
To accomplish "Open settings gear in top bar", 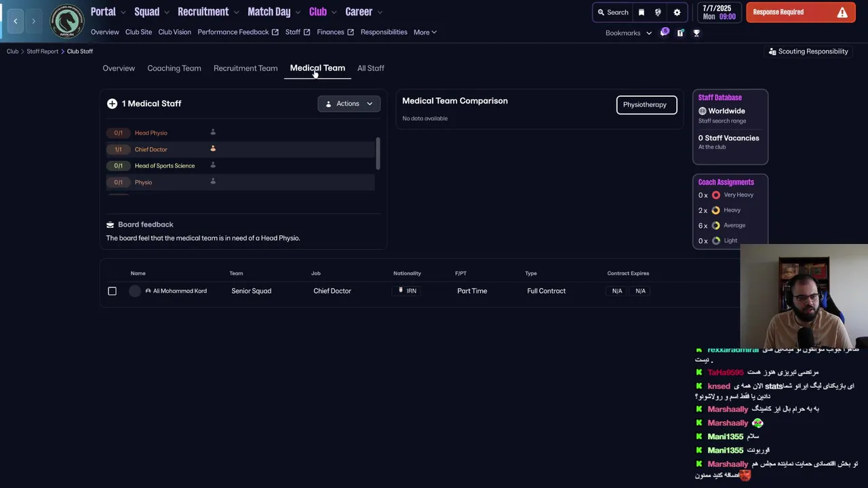I will click(677, 12).
